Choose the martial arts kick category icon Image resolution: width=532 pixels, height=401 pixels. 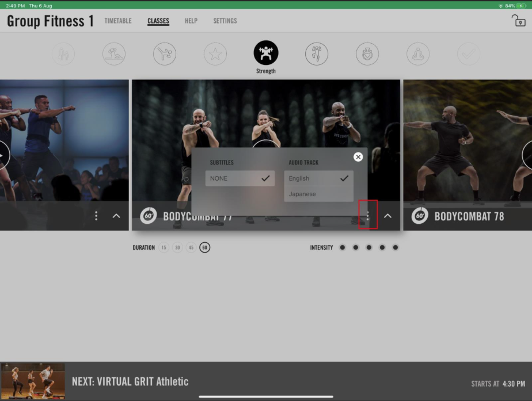pos(165,54)
